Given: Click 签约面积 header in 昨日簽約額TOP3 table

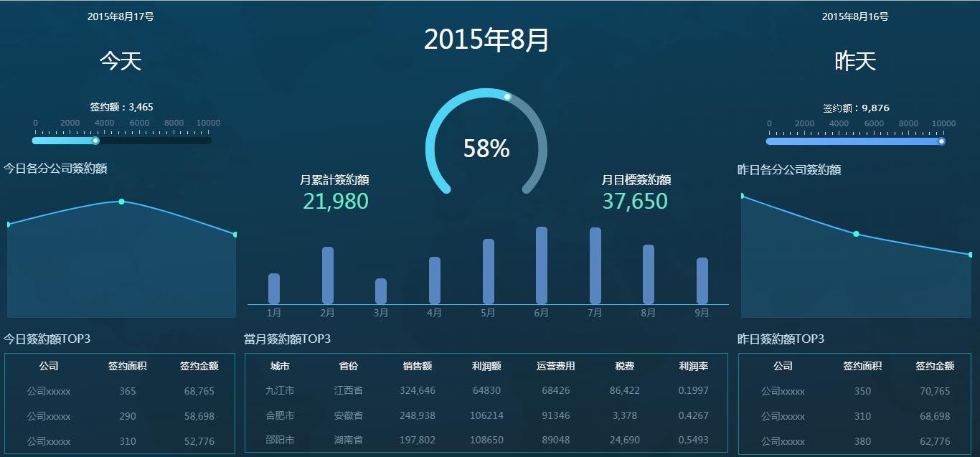Looking at the screenshot, I should pos(862,366).
